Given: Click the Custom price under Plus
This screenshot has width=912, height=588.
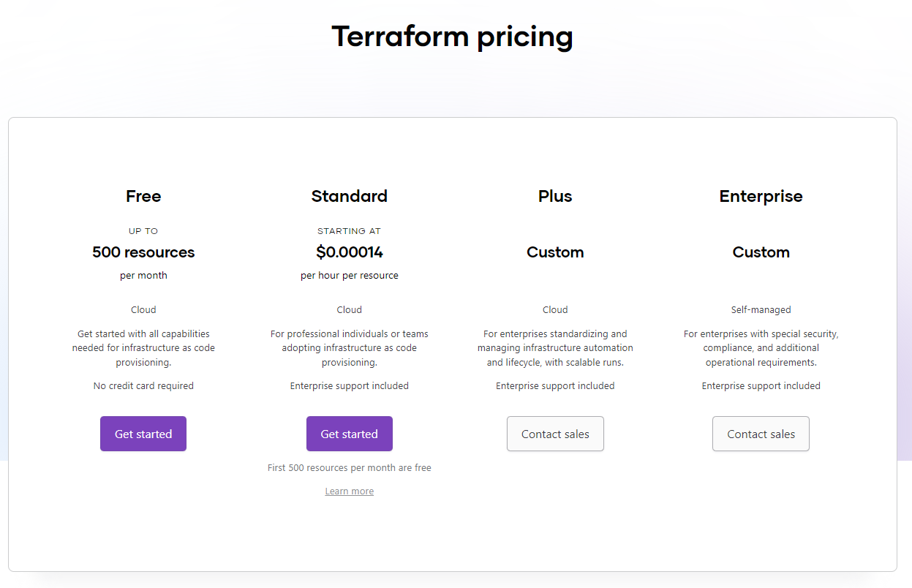Looking at the screenshot, I should pos(555,252).
